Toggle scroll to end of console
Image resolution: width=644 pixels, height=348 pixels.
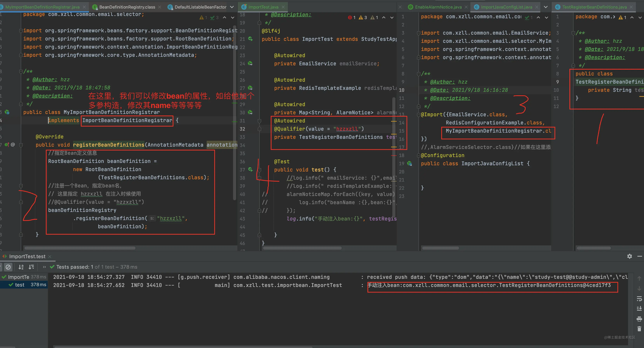(x=639, y=309)
